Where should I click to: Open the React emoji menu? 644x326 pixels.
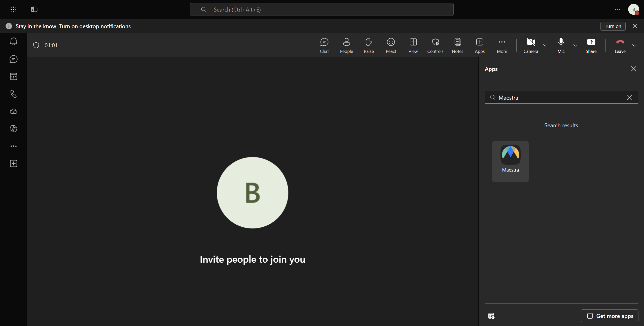pyautogui.click(x=391, y=46)
